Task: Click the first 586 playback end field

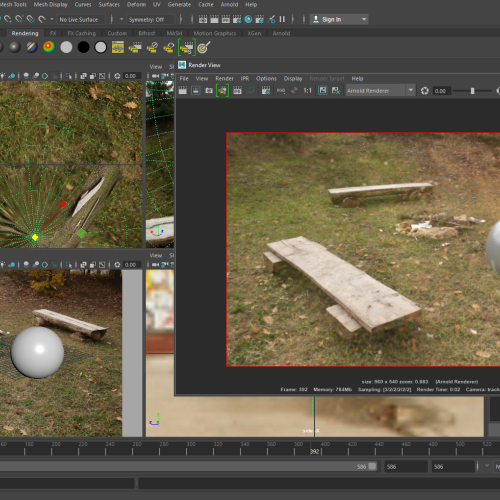Action: coord(406,466)
